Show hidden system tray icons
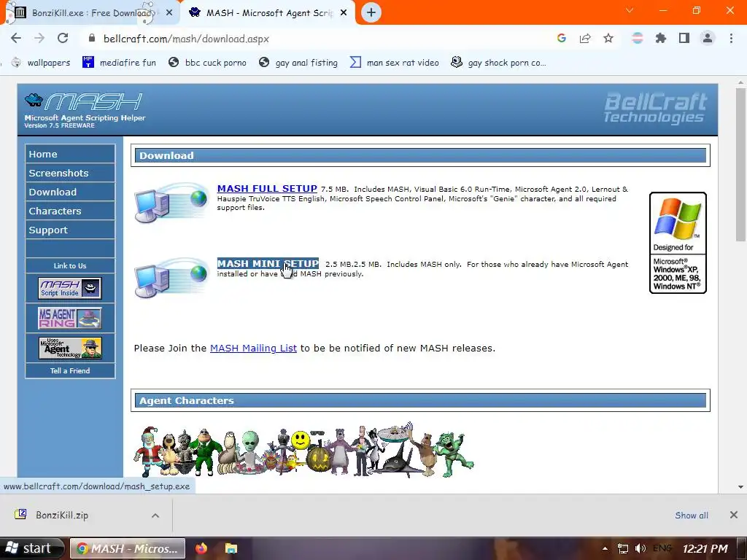Viewport: 747px width, 560px height. click(x=605, y=548)
